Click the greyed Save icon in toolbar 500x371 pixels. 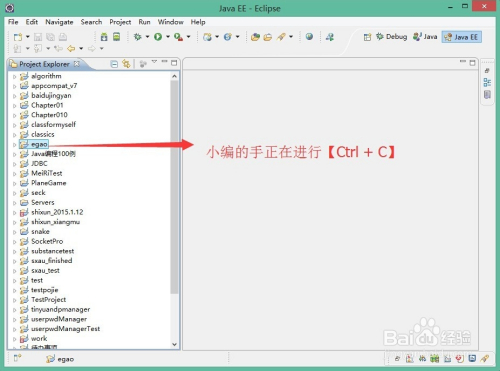pos(38,37)
